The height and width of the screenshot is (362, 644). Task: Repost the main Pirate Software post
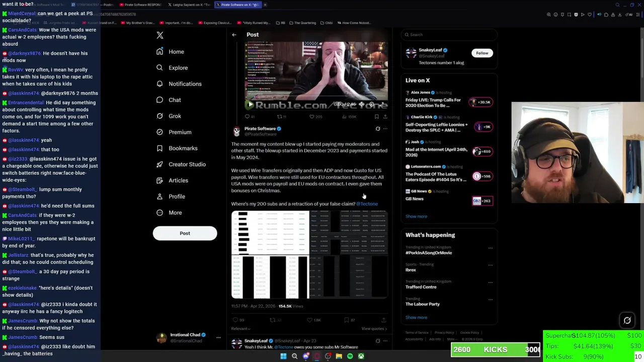[276, 320]
